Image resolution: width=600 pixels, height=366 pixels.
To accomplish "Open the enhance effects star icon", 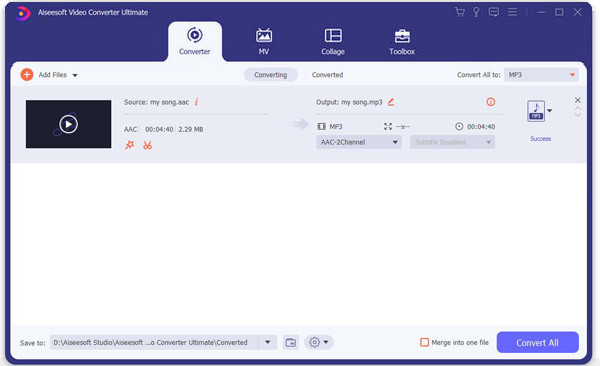I will point(130,145).
